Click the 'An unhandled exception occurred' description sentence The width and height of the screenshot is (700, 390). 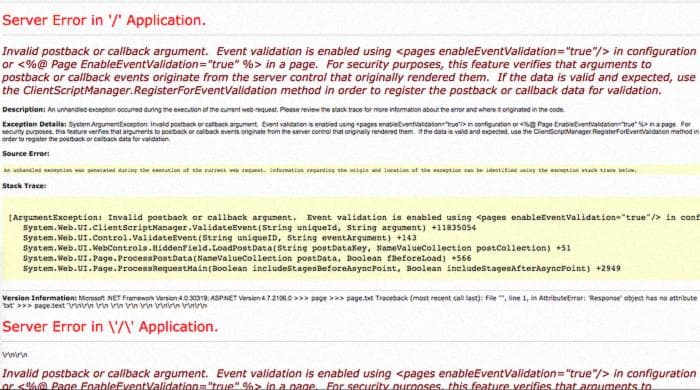[306, 109]
